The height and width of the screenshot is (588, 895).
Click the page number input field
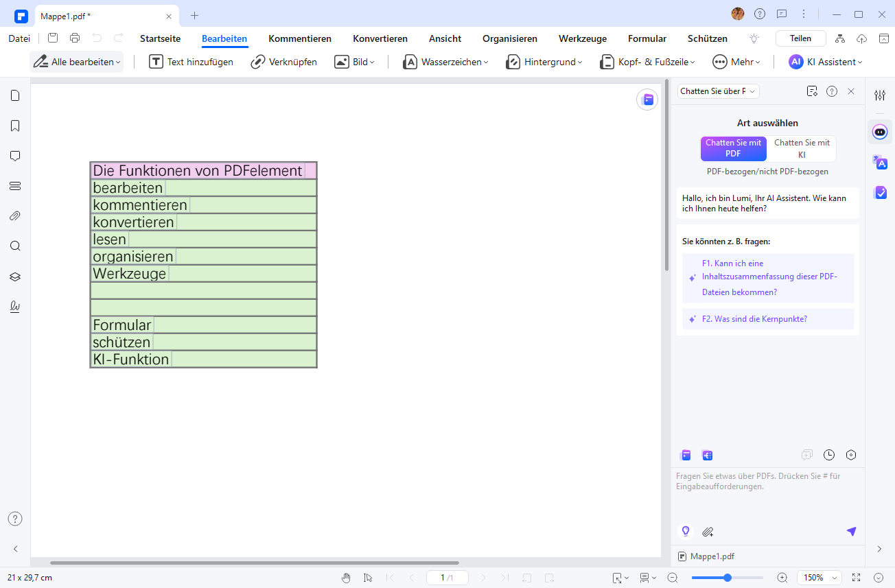[x=447, y=578]
